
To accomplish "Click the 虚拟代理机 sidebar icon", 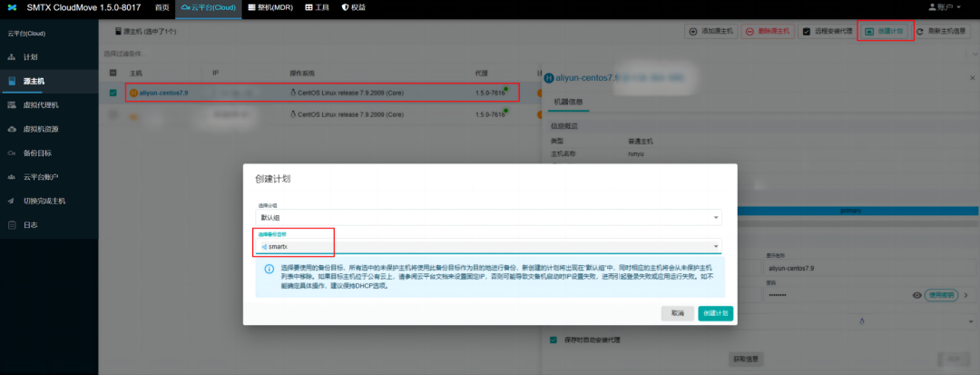I will pos(11,105).
